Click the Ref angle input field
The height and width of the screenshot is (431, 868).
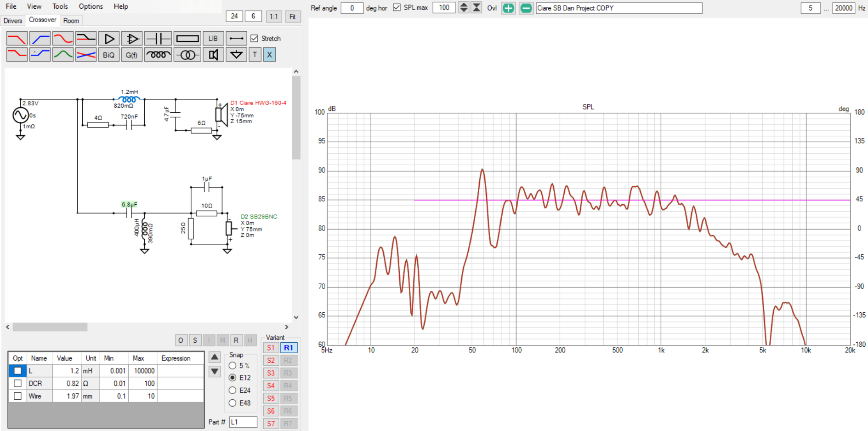(352, 8)
